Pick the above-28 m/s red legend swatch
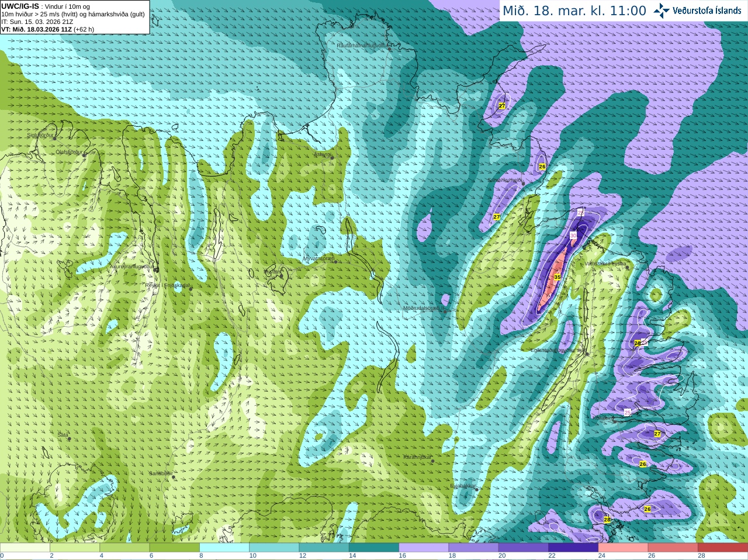748x560 pixels. (723, 548)
